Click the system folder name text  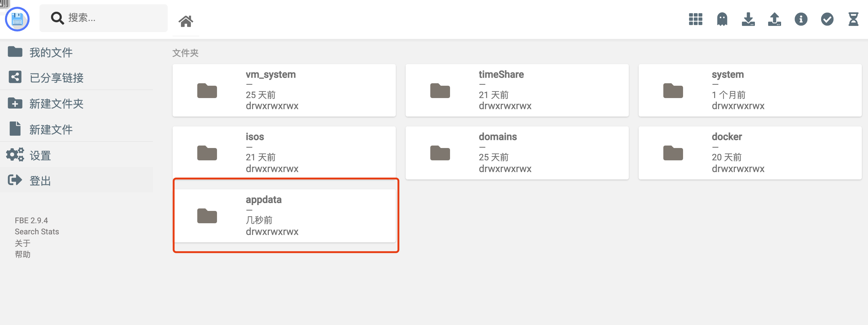click(x=727, y=75)
